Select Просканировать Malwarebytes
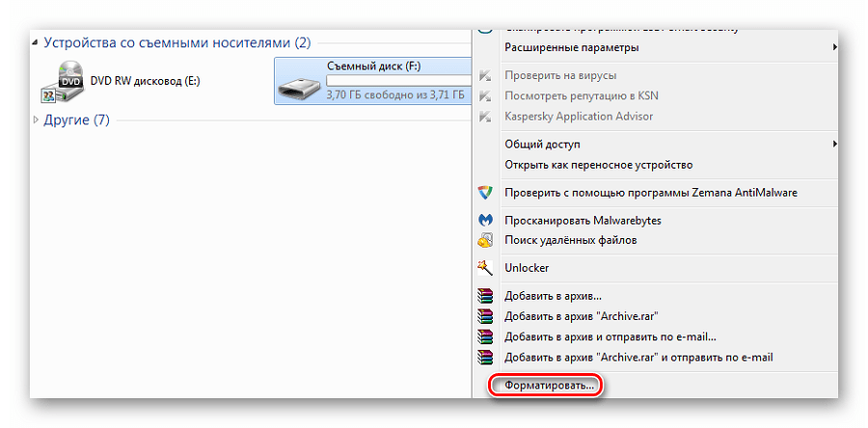The image size is (868, 428). coord(583,220)
